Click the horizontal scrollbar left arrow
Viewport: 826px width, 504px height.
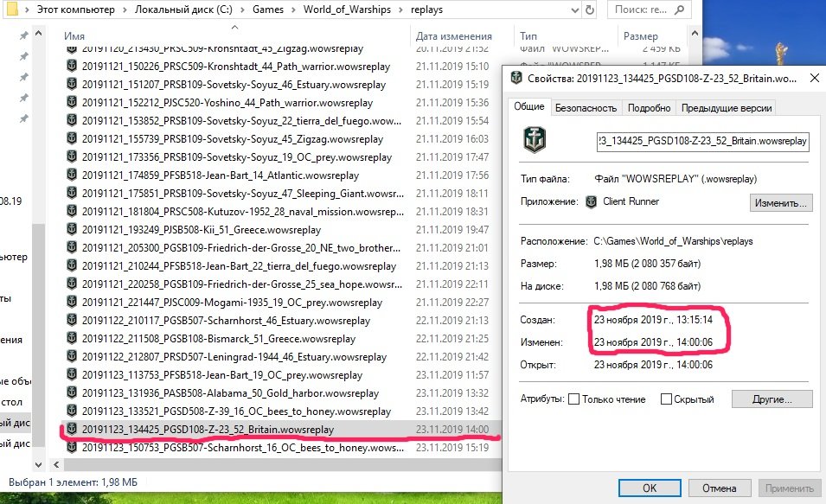click(x=56, y=464)
